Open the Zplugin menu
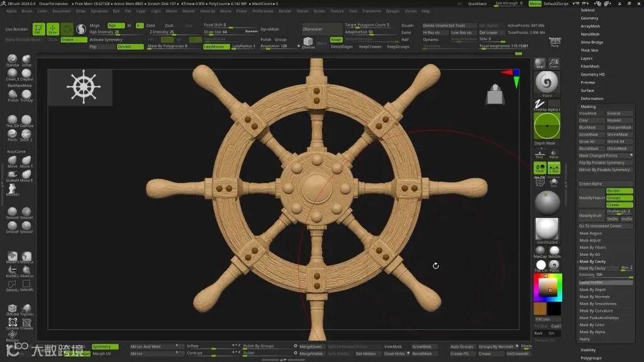Viewport: 644px width, 362px height. click(392, 11)
